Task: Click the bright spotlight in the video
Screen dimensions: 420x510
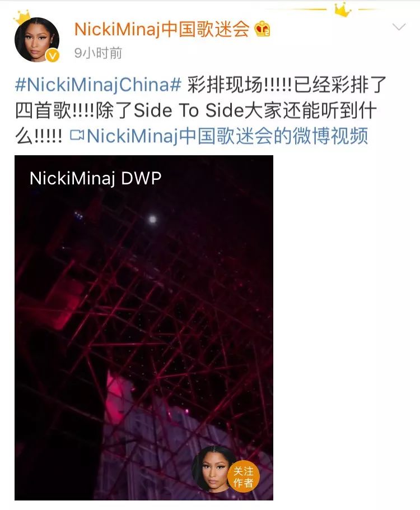Action: pyautogui.click(x=152, y=220)
